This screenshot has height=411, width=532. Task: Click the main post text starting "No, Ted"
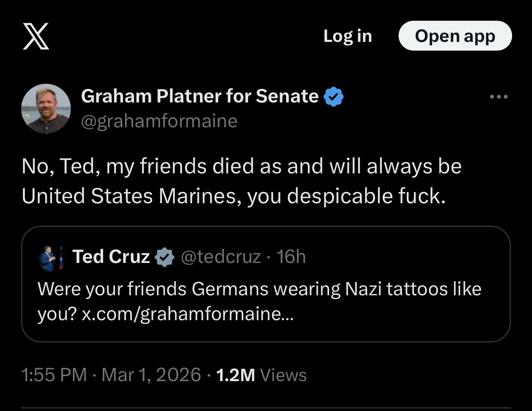tap(241, 181)
